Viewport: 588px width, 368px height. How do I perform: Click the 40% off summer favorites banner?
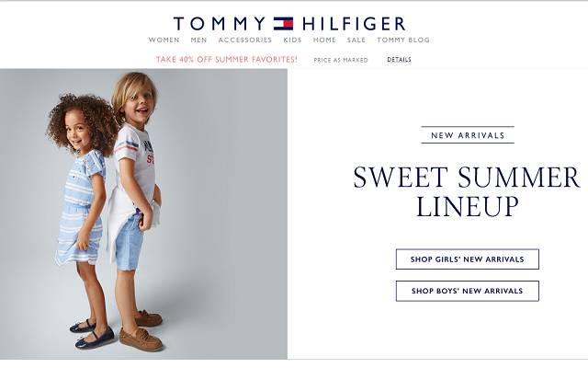[x=227, y=59]
